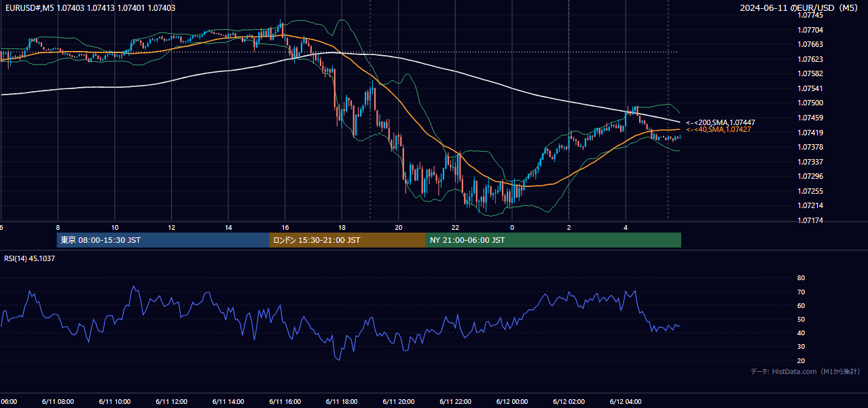The width and height of the screenshot is (868, 408).
Task: Click price axis label 1.07623
Action: (810, 59)
